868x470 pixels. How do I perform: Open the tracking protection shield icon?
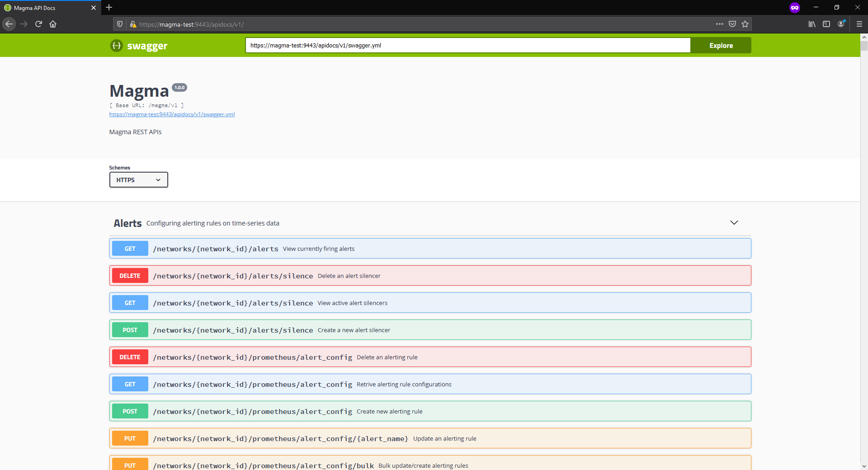pos(120,24)
